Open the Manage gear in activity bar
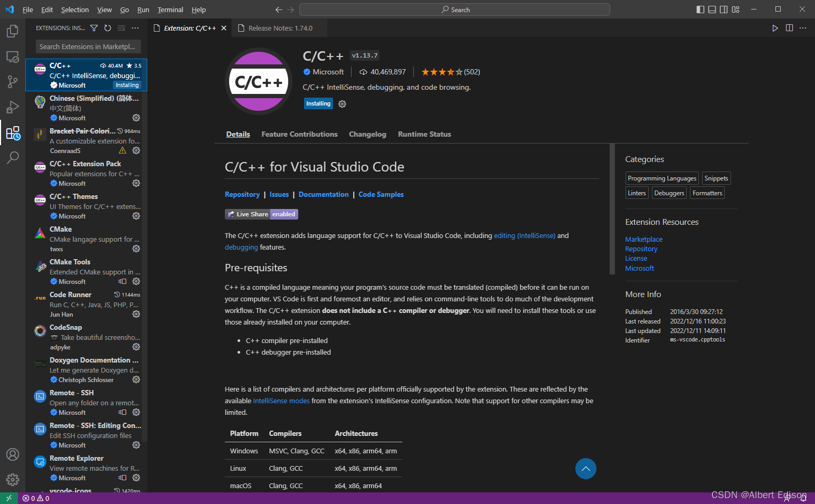 click(13, 480)
